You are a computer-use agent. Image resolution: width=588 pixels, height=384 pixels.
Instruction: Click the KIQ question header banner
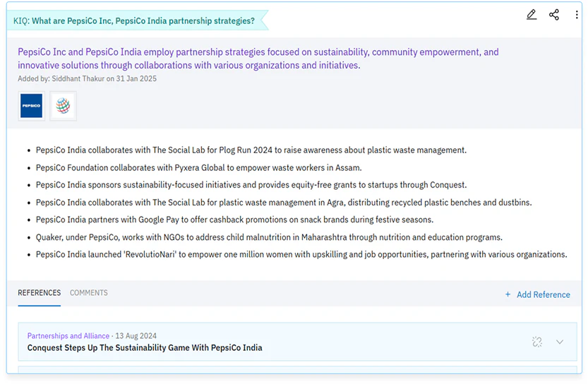click(138, 20)
